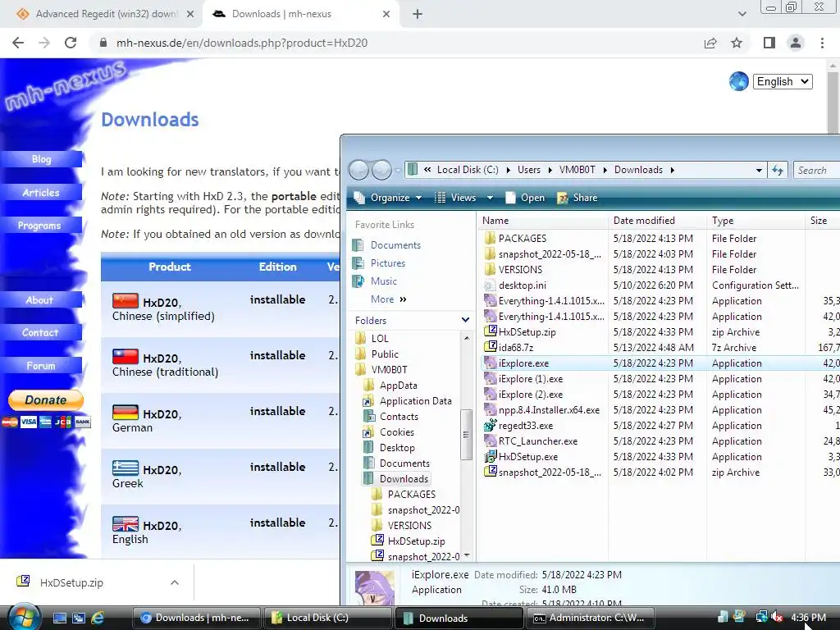Bookmark this page with star icon
The width and height of the screenshot is (840, 630).
(x=737, y=43)
